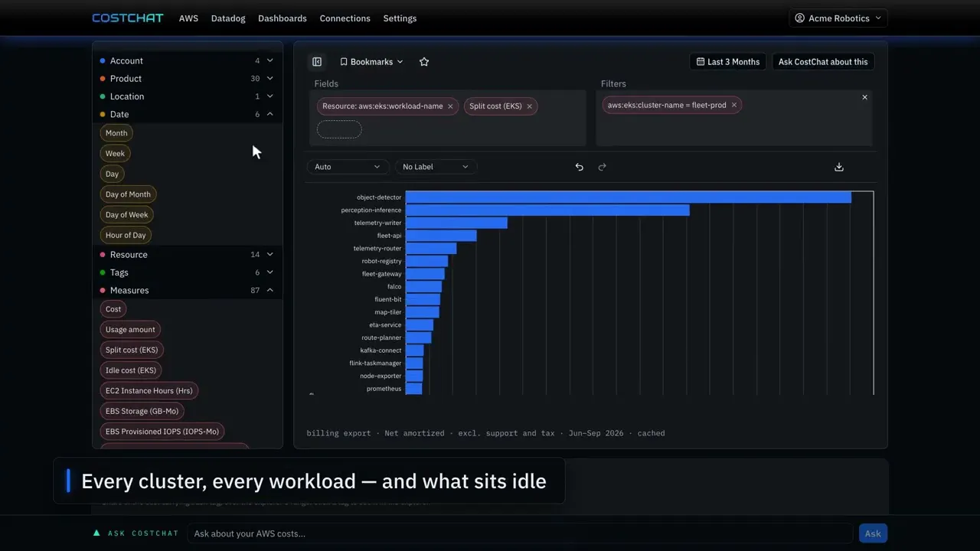980x551 pixels.
Task: Open the Auto chart type dropdown
Action: pyautogui.click(x=348, y=167)
